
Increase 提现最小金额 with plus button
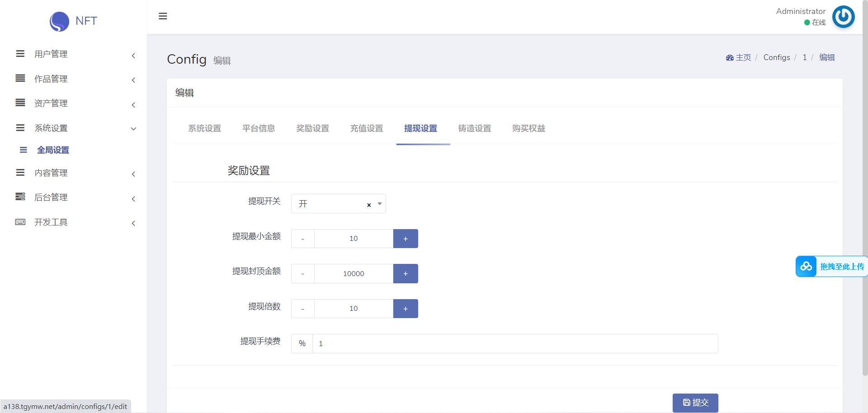click(406, 239)
